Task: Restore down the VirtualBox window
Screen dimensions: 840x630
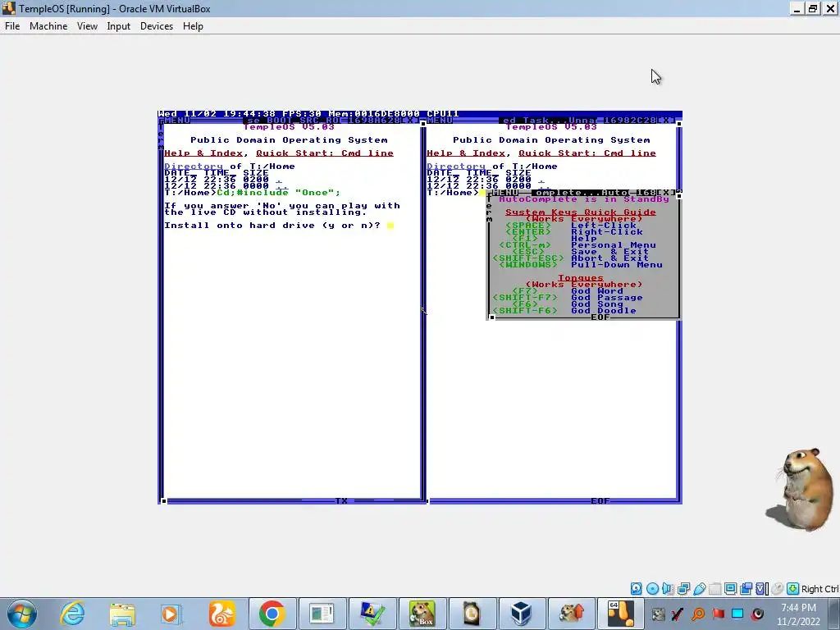Action: [x=813, y=8]
